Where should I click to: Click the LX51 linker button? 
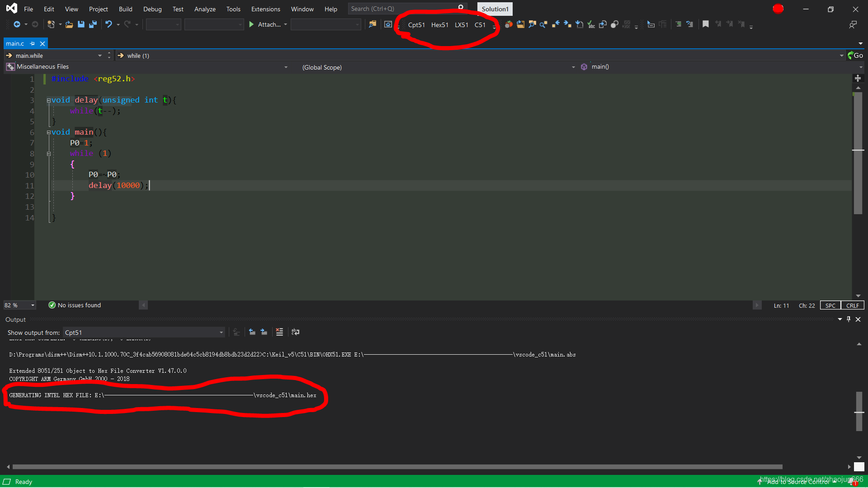coord(462,24)
